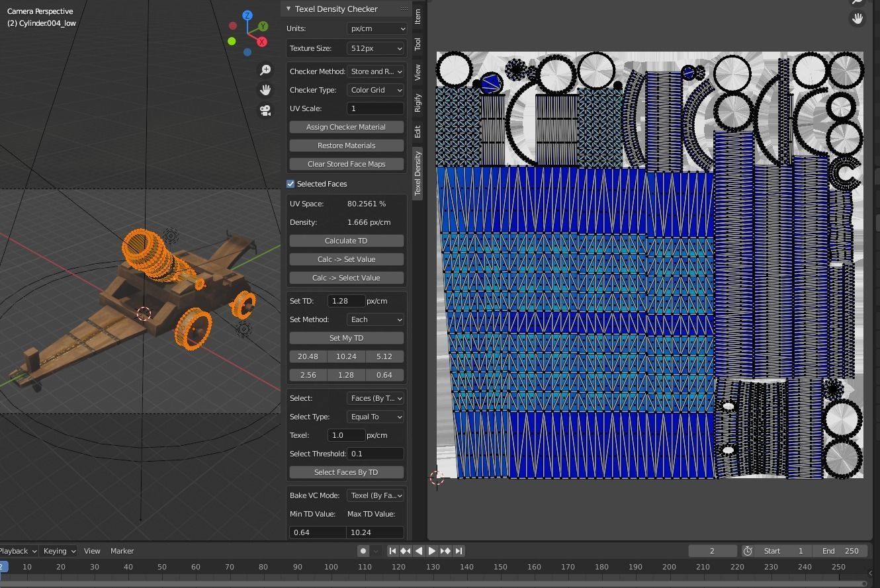
Task: Click the preview range clock icon beside Start
Action: point(748,551)
